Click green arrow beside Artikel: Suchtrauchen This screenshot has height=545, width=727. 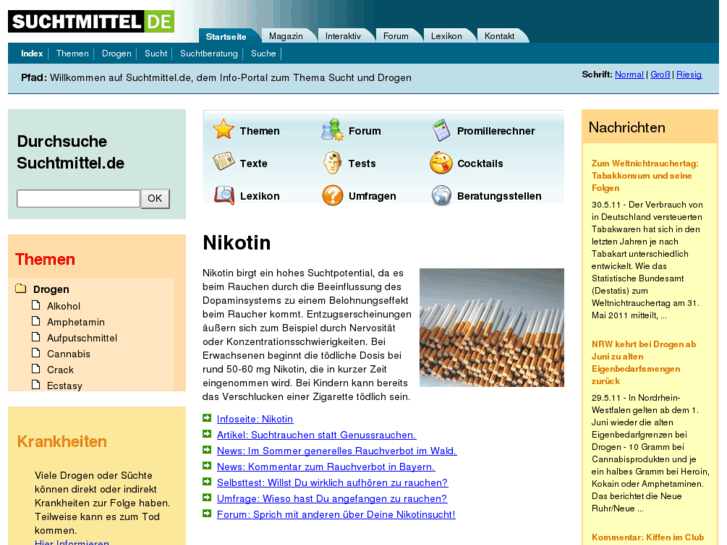207,434
